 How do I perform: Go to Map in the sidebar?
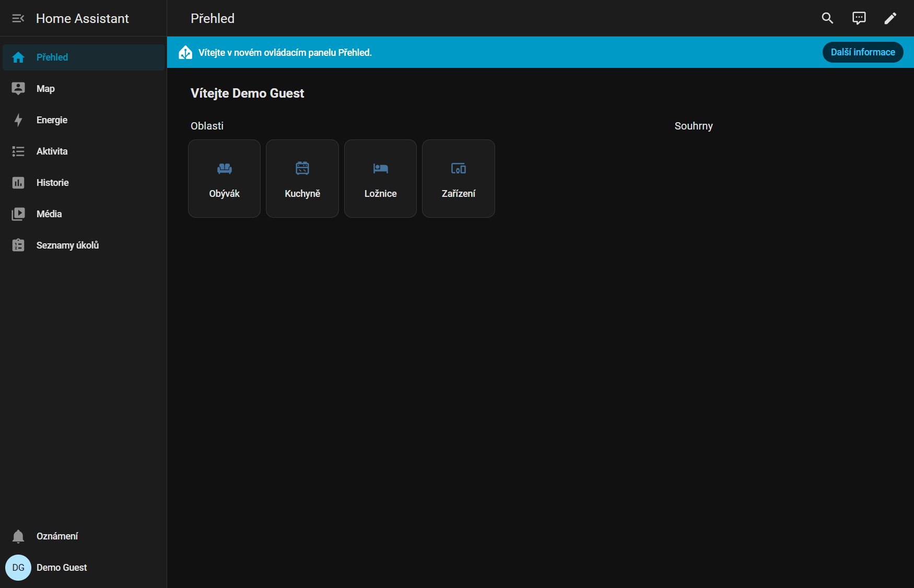tap(84, 89)
